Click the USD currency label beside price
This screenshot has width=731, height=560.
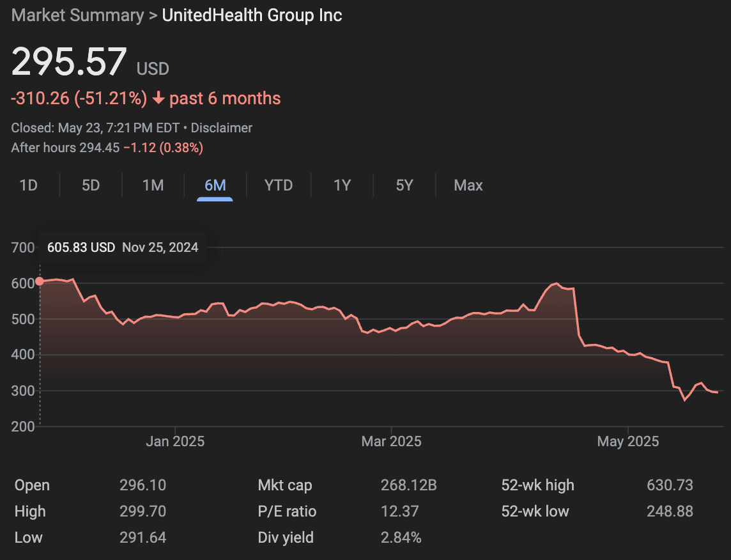pos(153,69)
